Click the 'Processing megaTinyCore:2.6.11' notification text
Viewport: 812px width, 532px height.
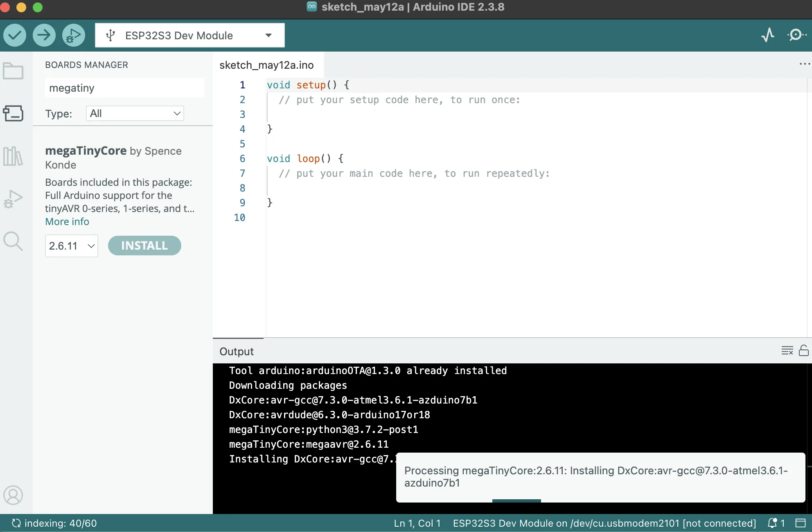596,477
